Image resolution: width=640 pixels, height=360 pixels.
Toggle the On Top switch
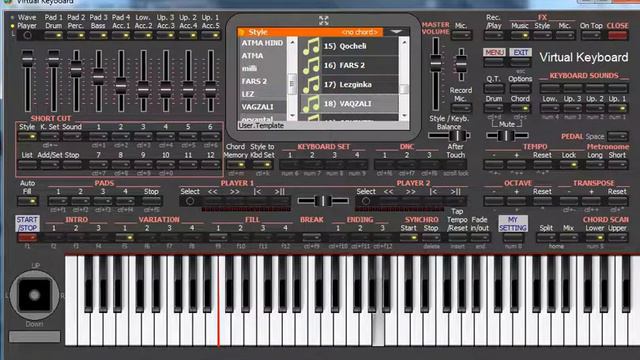tap(591, 36)
